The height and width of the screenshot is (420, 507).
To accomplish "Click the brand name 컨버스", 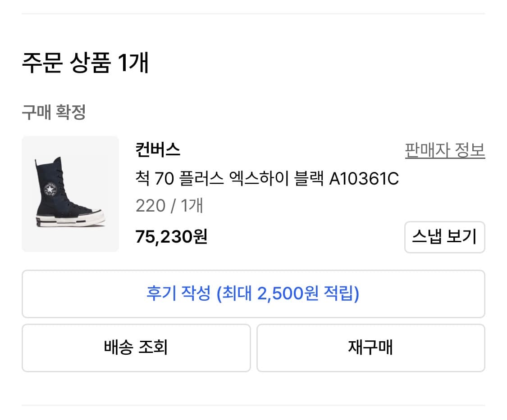I will tap(158, 150).
